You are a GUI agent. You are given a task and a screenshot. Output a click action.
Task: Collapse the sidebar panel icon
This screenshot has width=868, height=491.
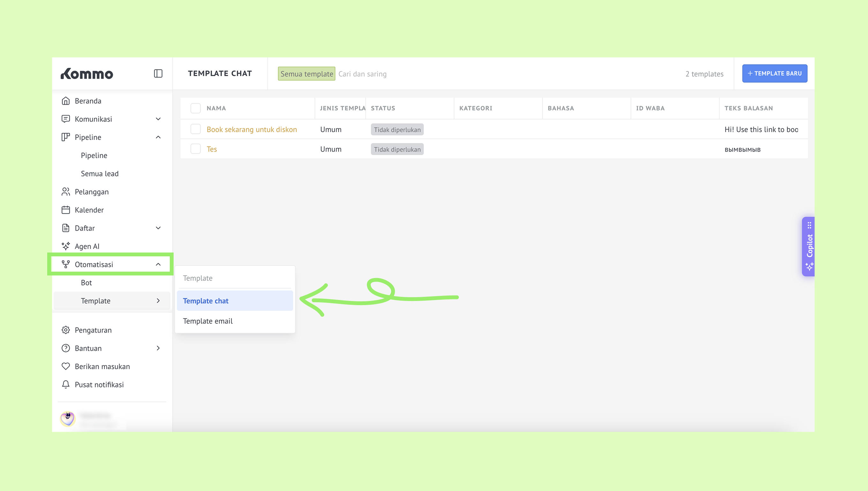pyautogui.click(x=158, y=74)
